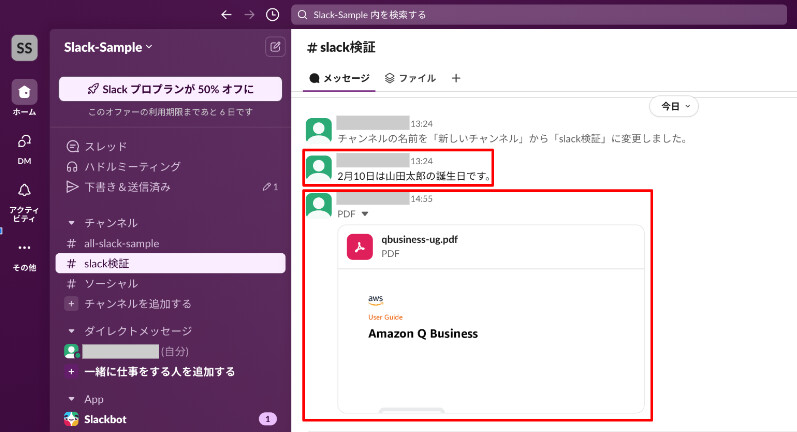
Task: Open the qbusiness-ug.pdf file name
Action: (419, 239)
